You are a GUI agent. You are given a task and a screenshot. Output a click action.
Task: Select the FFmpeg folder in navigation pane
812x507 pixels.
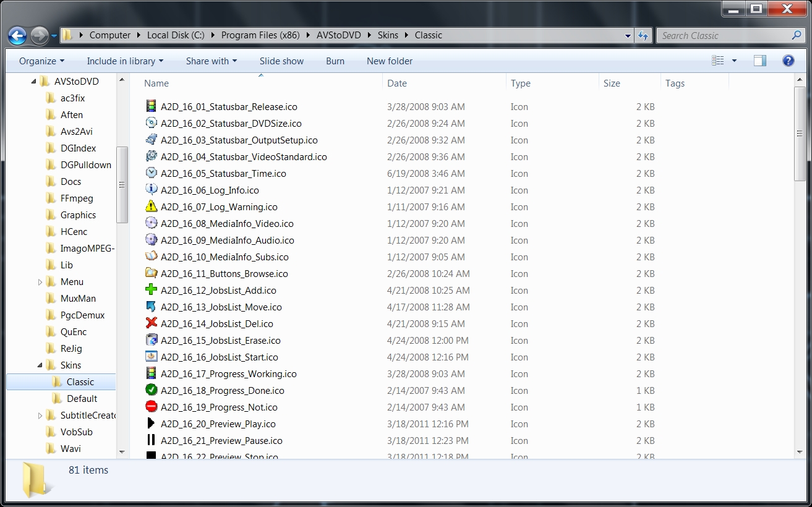click(x=76, y=198)
